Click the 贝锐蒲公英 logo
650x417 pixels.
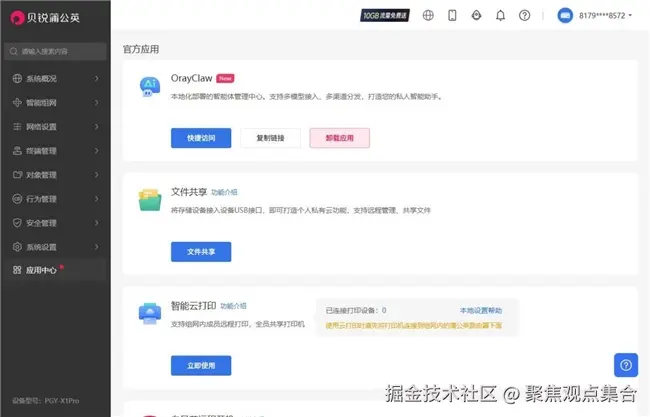point(45,17)
